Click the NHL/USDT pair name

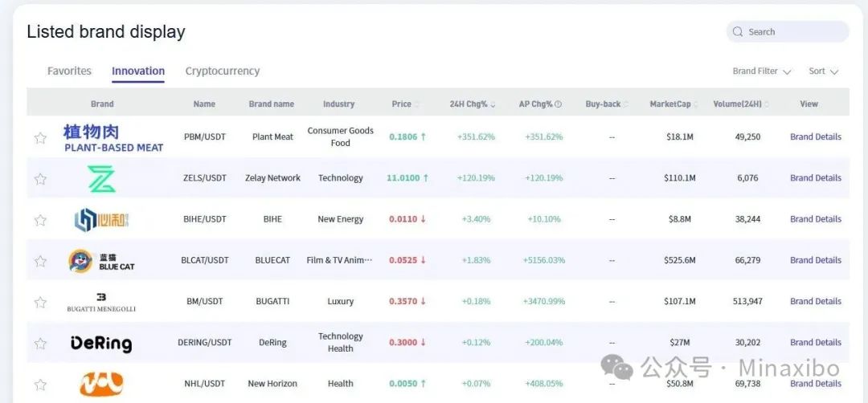coord(205,384)
